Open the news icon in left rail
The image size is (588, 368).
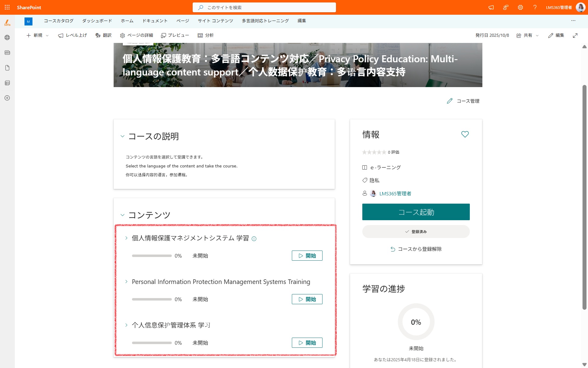coord(7,52)
